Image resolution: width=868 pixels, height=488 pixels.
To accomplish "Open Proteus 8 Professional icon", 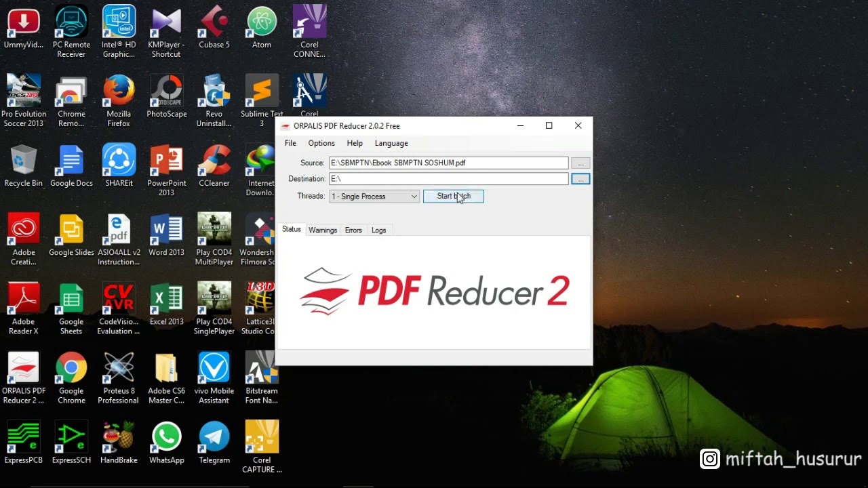I will (119, 377).
